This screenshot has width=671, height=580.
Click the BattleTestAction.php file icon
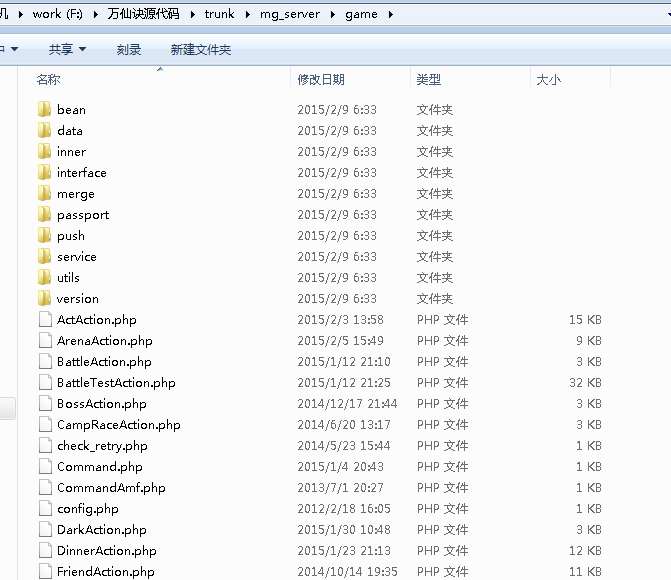tap(44, 383)
